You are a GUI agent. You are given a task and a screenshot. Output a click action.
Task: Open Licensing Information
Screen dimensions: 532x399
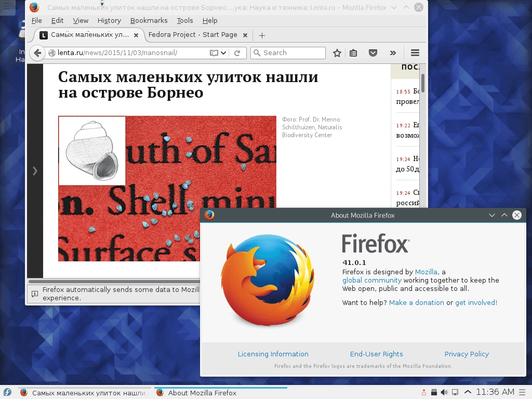(x=273, y=354)
